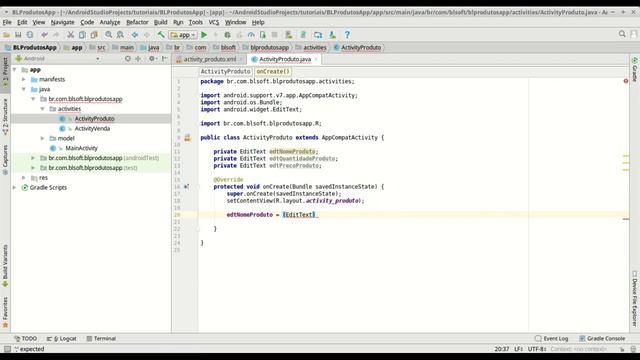The width and height of the screenshot is (640, 360).
Task: Toggle the Device File Explorer window
Action: click(x=635, y=298)
